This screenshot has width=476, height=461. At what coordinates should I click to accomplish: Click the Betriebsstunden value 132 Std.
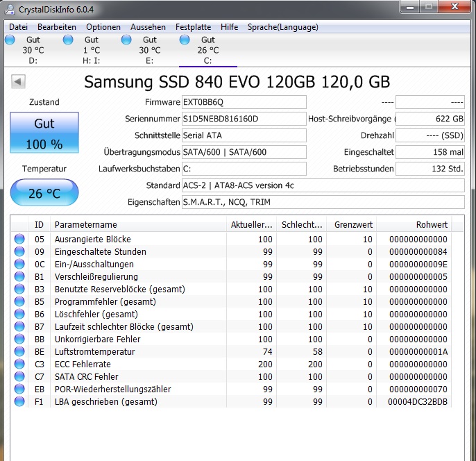tap(430, 169)
